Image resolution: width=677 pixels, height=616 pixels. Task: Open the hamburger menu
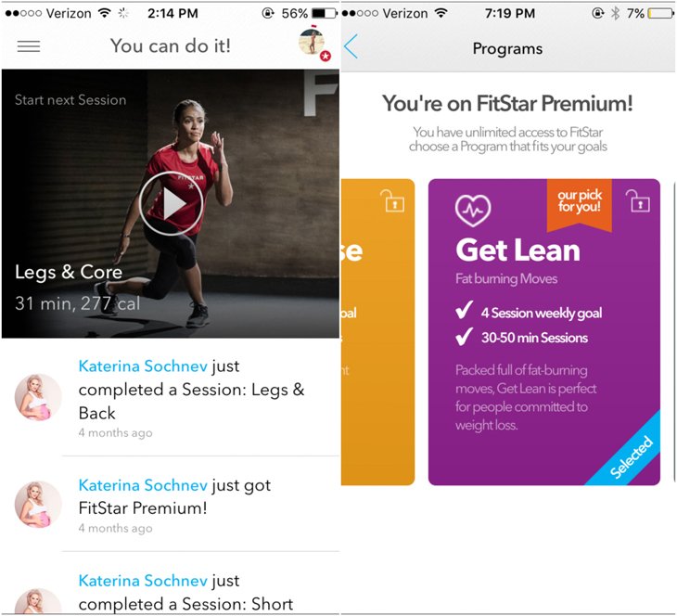pos(29,46)
